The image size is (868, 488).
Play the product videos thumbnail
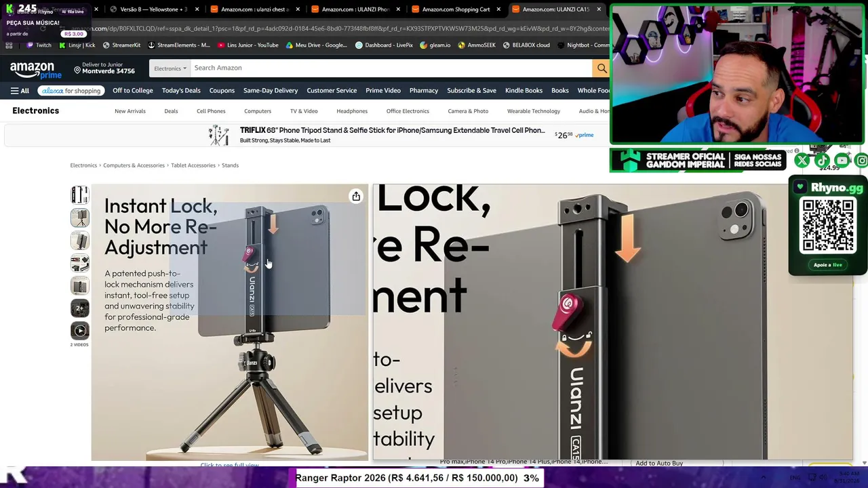click(80, 331)
